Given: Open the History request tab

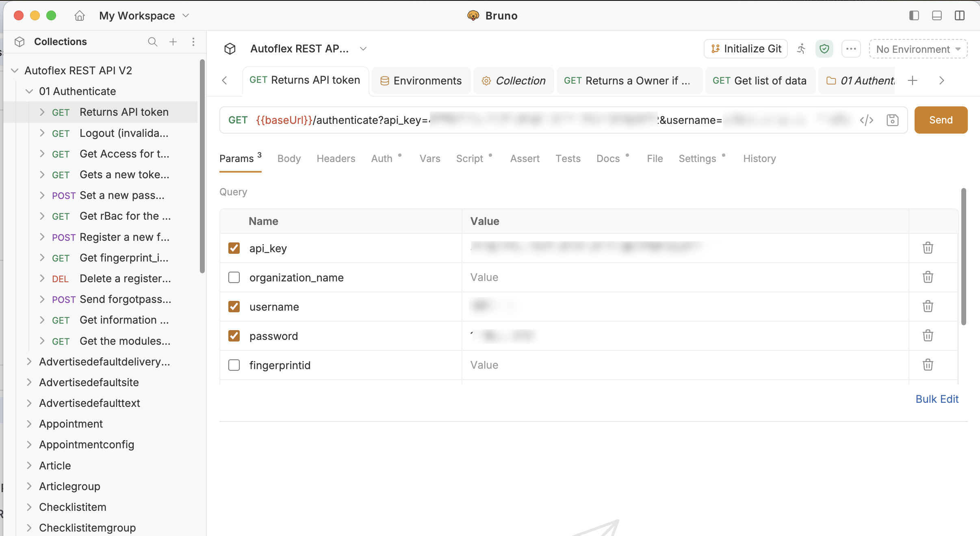Looking at the screenshot, I should pyautogui.click(x=760, y=159).
